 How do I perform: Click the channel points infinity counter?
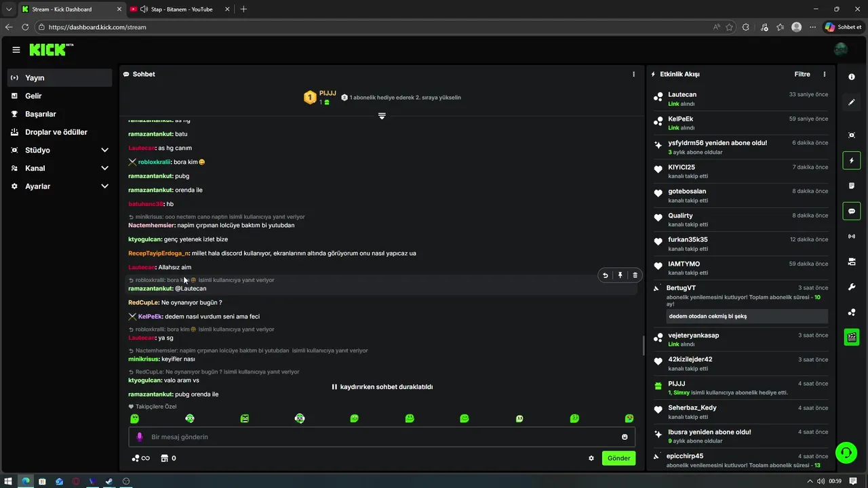point(140,458)
